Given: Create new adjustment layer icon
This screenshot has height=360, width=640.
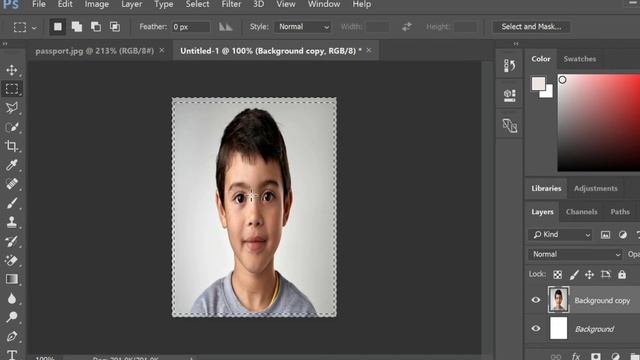Looking at the screenshot, I should click(615, 356).
